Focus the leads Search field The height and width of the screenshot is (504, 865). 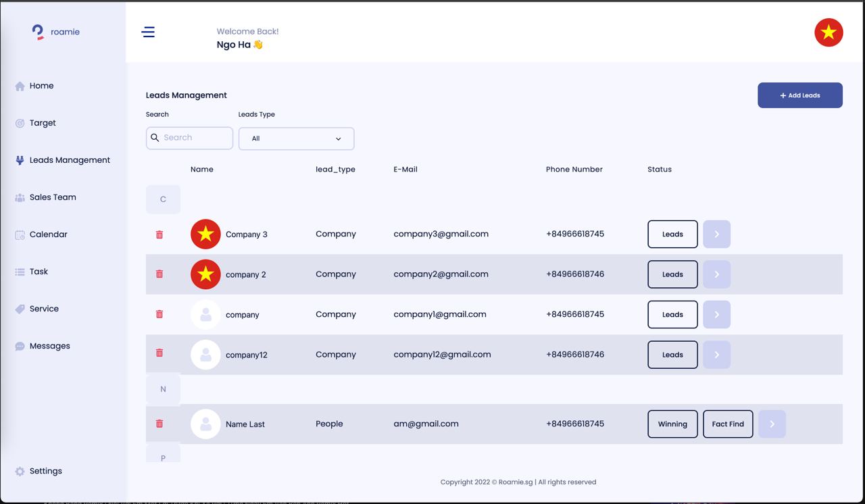point(196,138)
